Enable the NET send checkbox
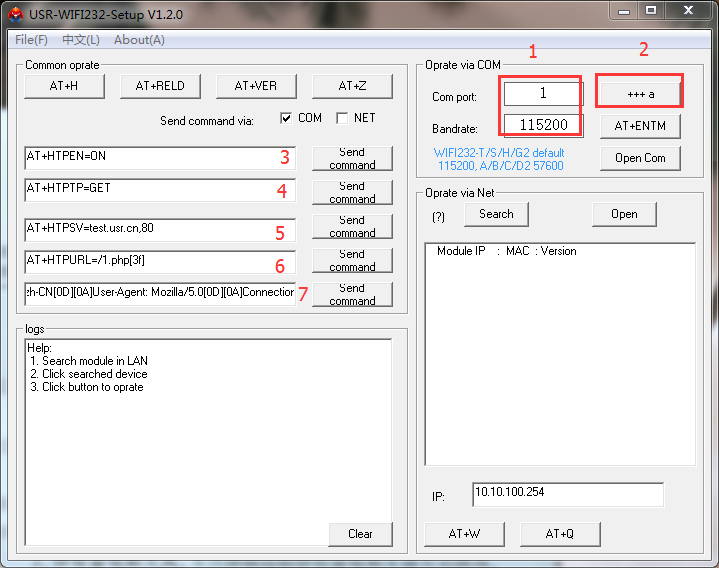The image size is (719, 568). (342, 118)
